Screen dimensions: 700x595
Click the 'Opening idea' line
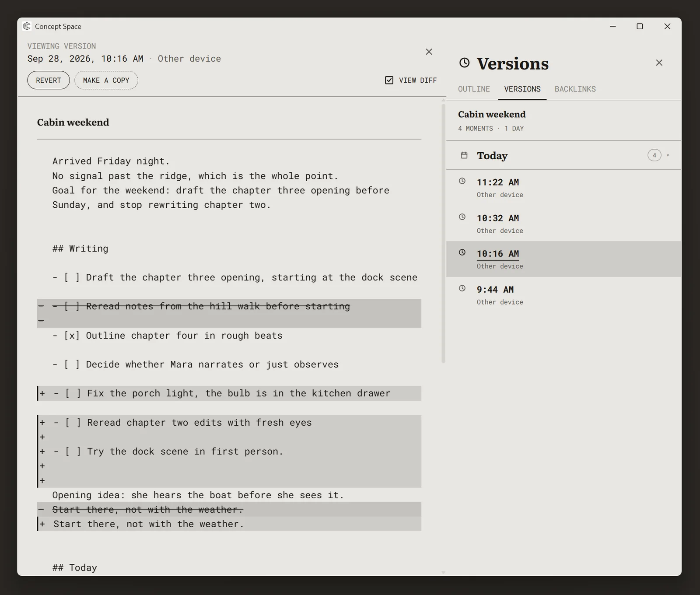[198, 495]
